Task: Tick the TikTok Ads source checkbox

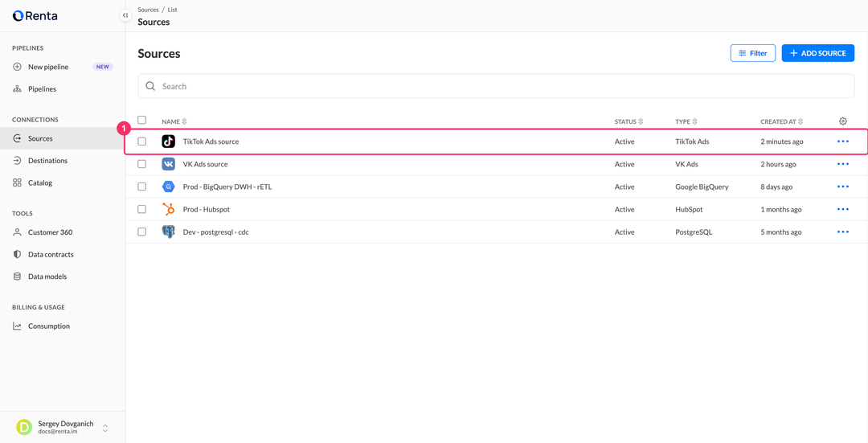Action: (x=141, y=142)
